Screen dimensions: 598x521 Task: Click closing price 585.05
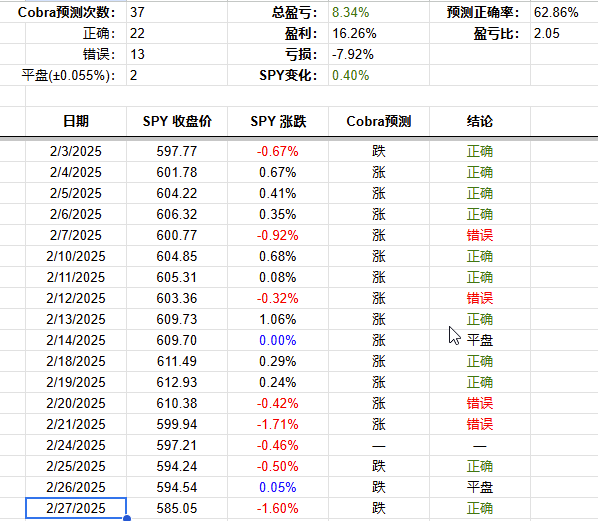coord(177,508)
